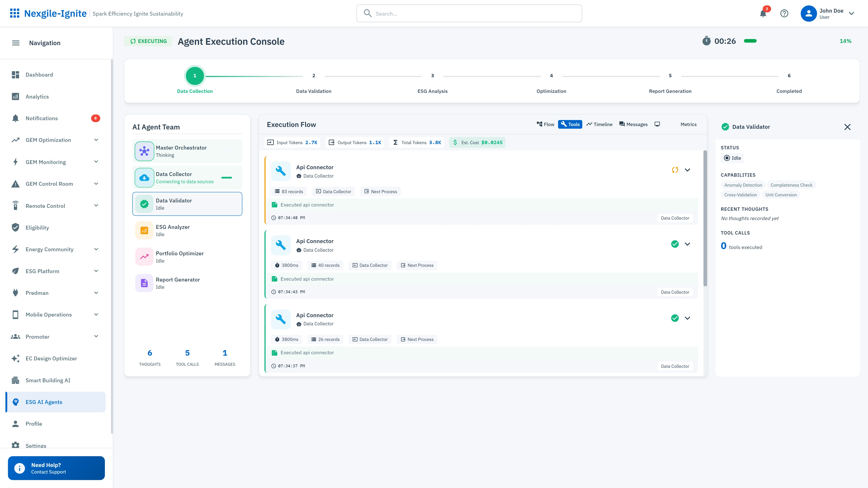Click the Smart Building AI sidebar icon
This screenshot has width=868, height=488.
(16, 380)
